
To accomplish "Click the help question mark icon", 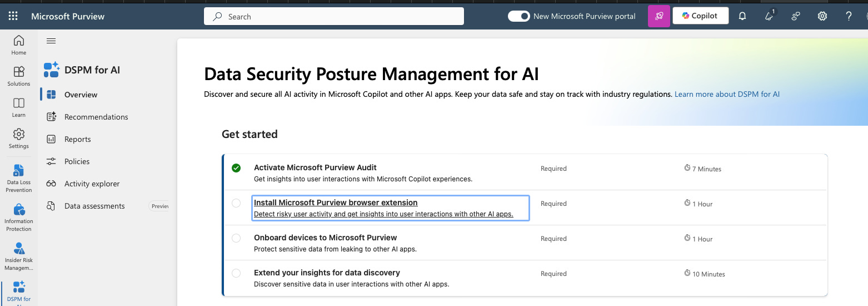I will (x=849, y=16).
